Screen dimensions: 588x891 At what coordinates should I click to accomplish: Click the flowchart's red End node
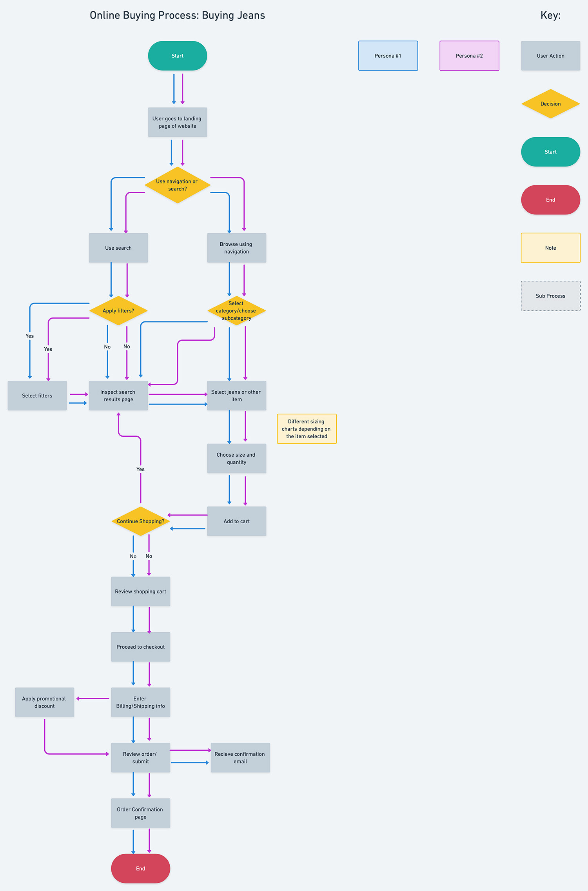pos(140,868)
